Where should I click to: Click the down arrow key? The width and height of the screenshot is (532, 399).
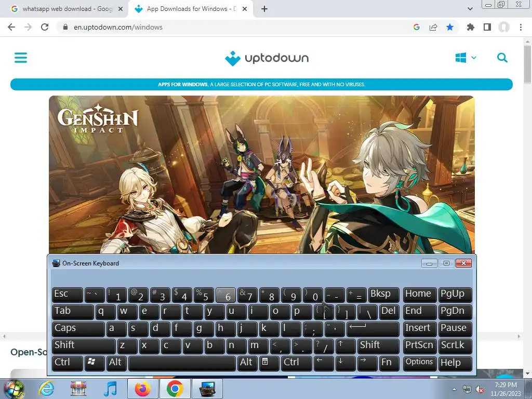(x=345, y=363)
